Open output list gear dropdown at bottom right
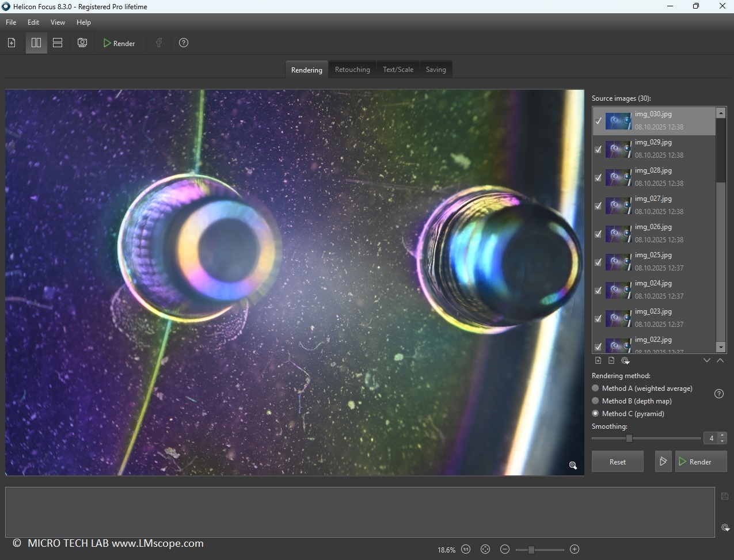The width and height of the screenshot is (734, 560). point(725,528)
